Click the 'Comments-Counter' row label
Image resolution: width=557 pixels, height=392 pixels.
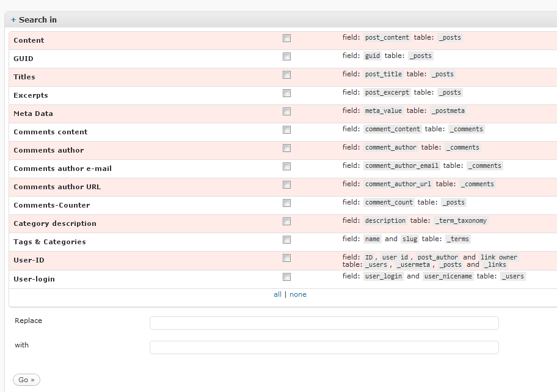(52, 205)
